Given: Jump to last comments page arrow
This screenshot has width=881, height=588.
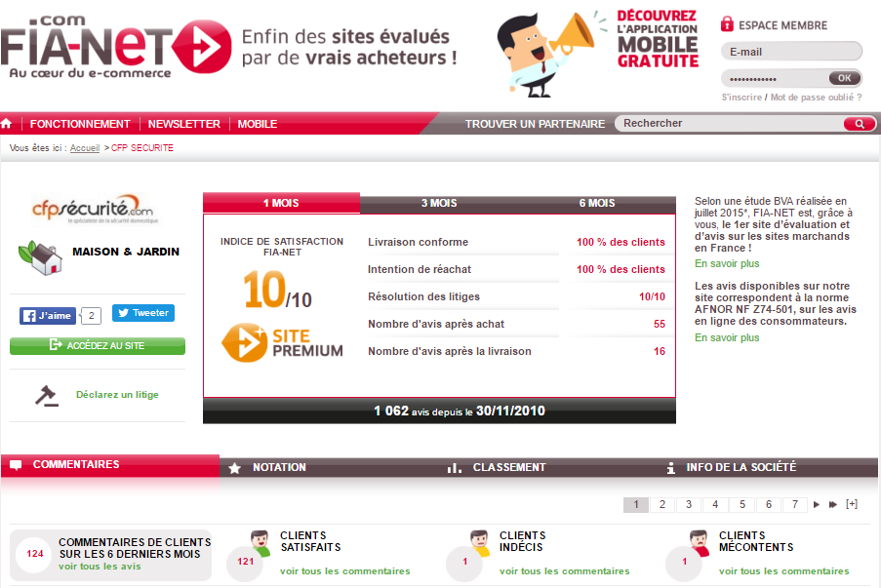Looking at the screenshot, I should coord(833,504).
